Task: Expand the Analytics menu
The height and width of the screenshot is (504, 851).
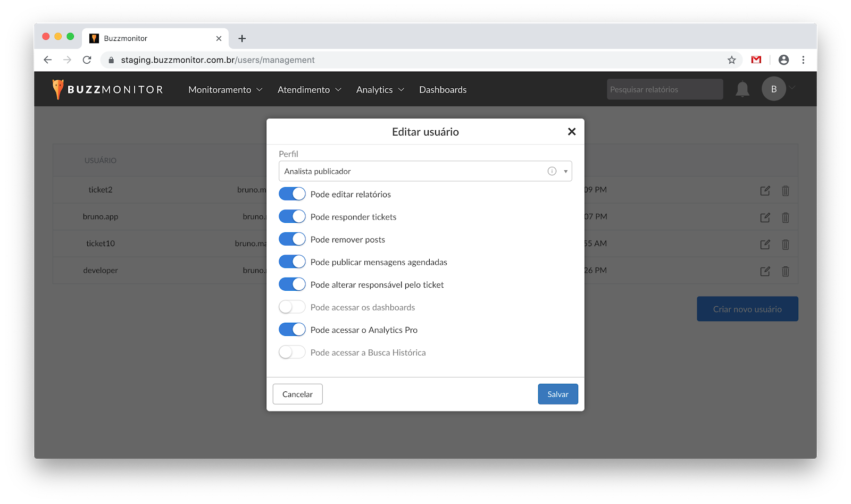Action: (380, 90)
